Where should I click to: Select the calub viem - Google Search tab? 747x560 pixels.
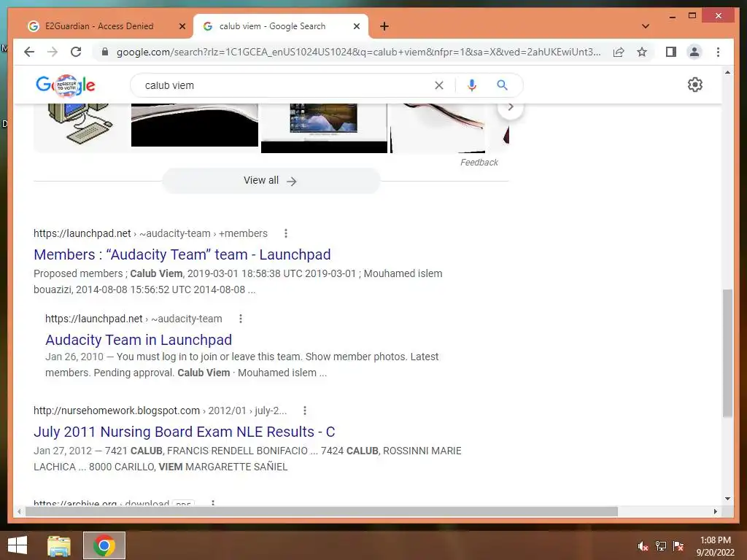(272, 26)
